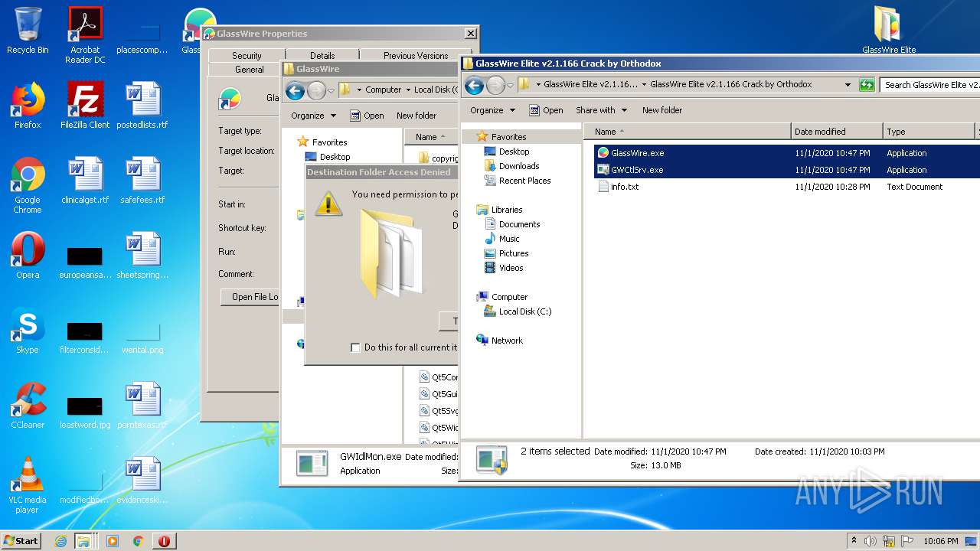
Task: Switch to Security tab in Properties
Action: 247,55
